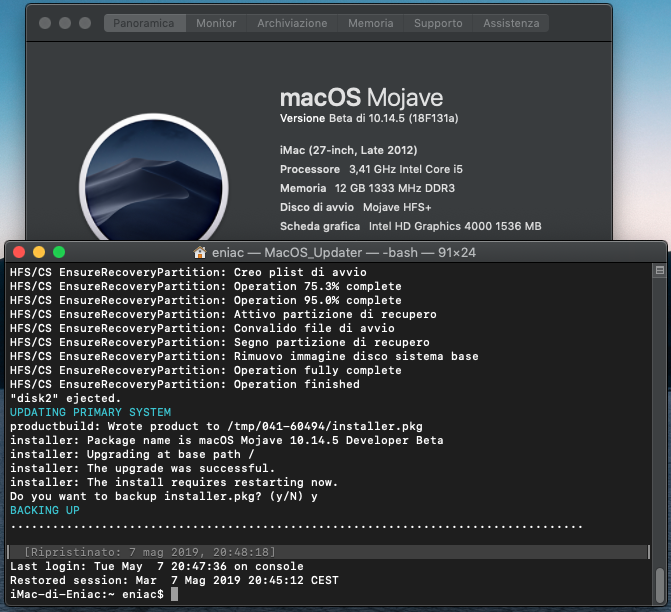Viewport: 671px width, 612px height.
Task: Click the 'Last login: Tue May 7' line
Action: pos(157,566)
